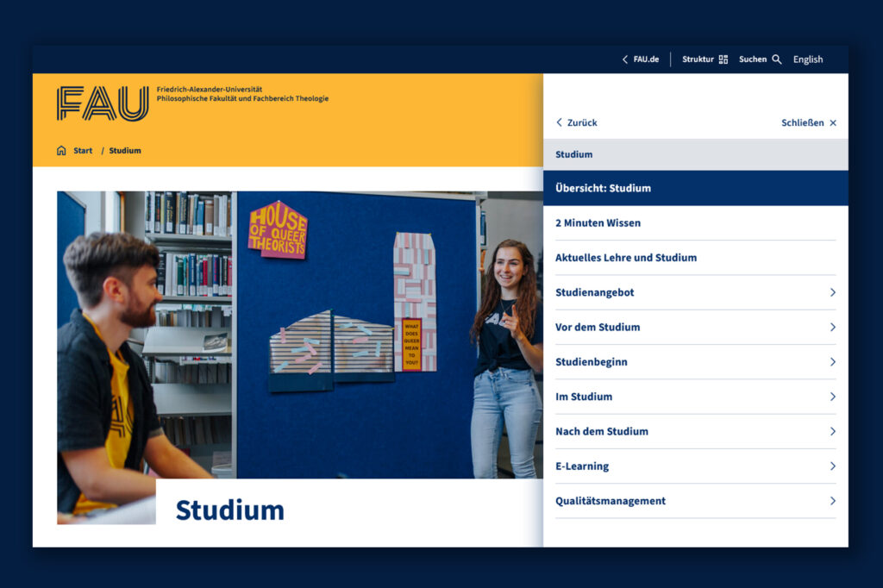Click the Start breadcrumb link
Image resolution: width=883 pixels, height=588 pixels.
[x=83, y=151]
